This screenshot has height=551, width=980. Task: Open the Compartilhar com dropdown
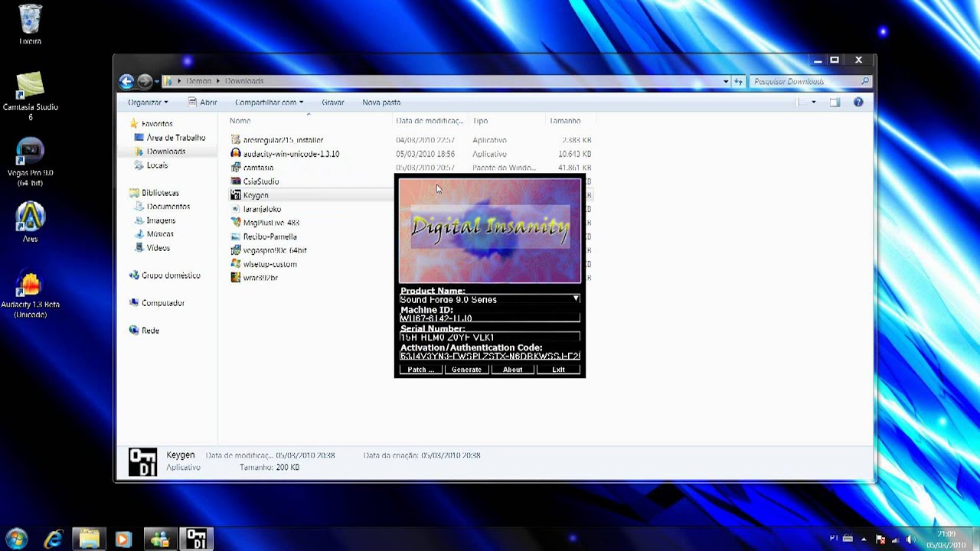[269, 102]
